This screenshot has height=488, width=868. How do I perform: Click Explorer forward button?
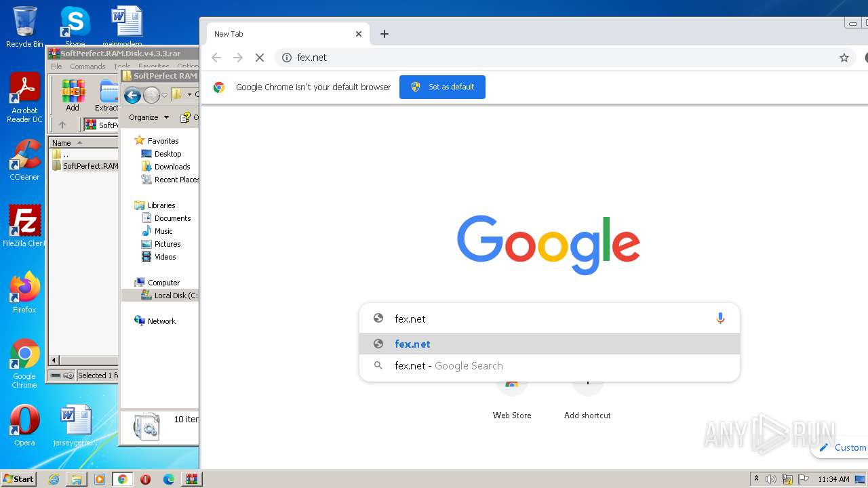[151, 96]
